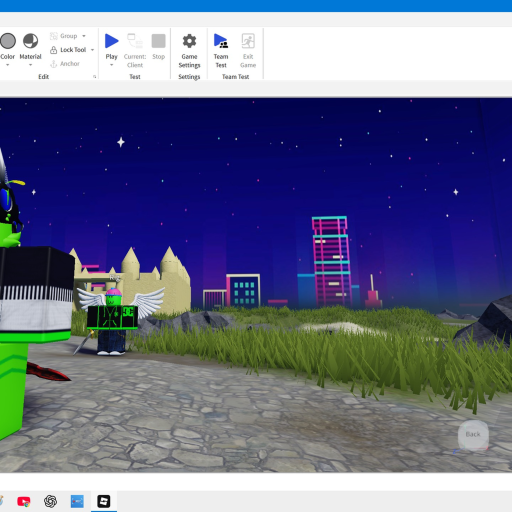512x512 pixels.
Task: Open the Material picker icon
Action: [30, 41]
